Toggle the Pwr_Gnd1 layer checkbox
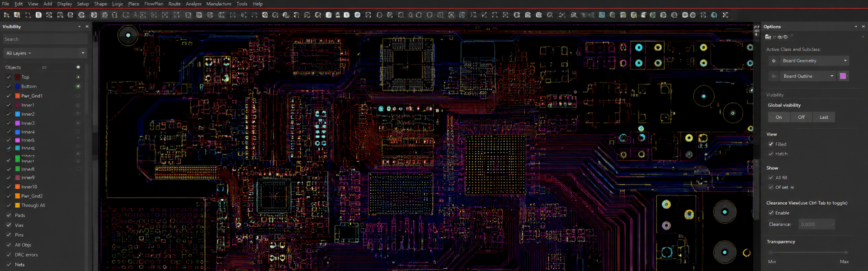This screenshot has width=868, height=271. click(x=9, y=96)
